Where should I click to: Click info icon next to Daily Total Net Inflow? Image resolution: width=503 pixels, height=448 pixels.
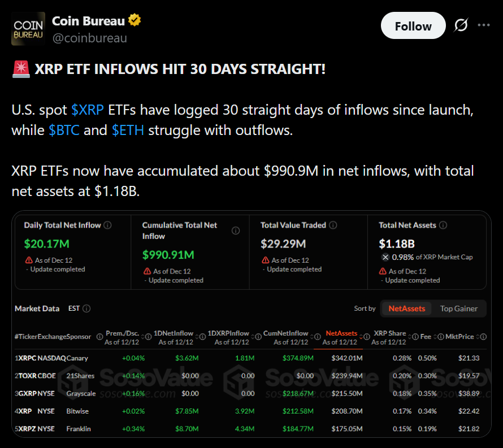[x=107, y=225]
